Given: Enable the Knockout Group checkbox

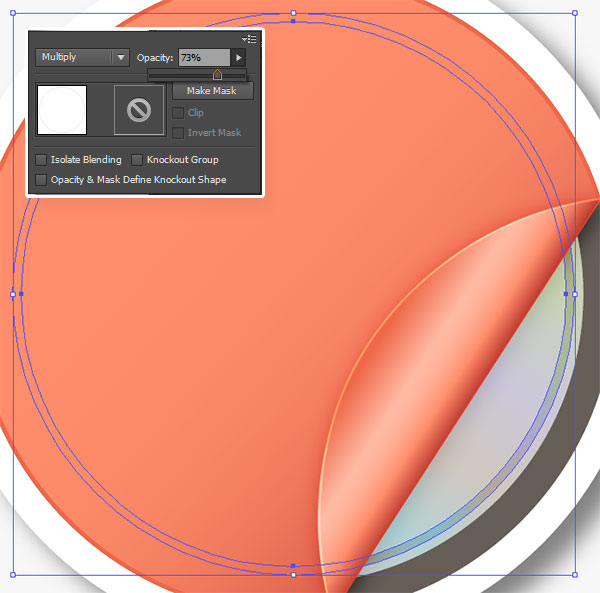Looking at the screenshot, I should pyautogui.click(x=137, y=160).
